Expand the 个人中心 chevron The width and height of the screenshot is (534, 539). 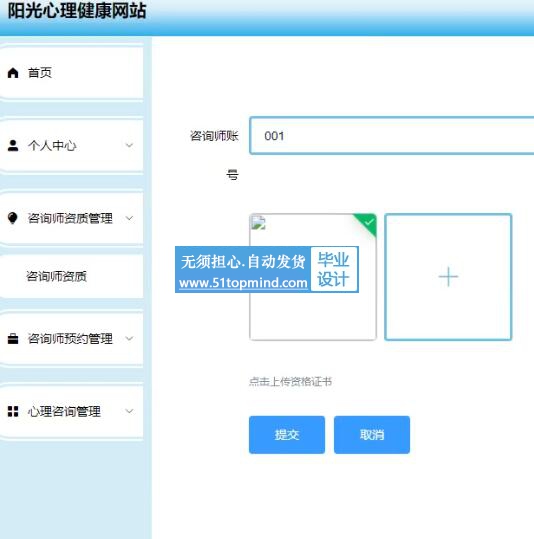[129, 145]
